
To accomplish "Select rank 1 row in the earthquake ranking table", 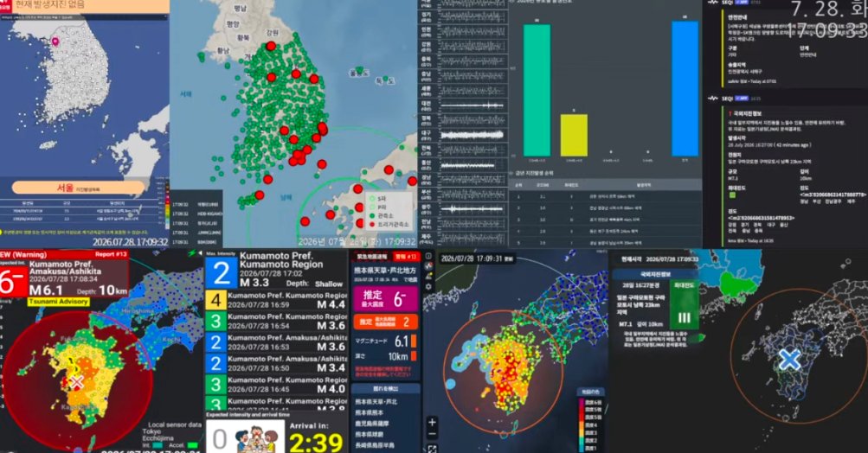I will click(605, 195).
